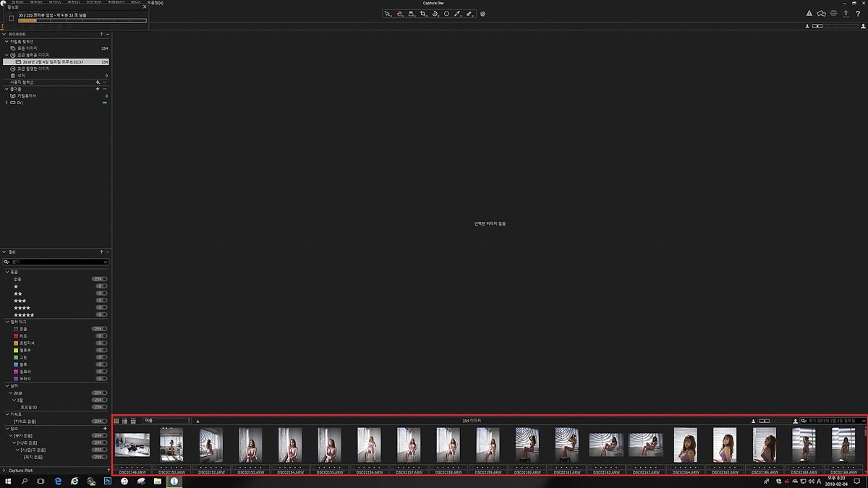Screen dimensions: 868x488
Task: Open Windows notification center icon
Action: tap(856, 481)
